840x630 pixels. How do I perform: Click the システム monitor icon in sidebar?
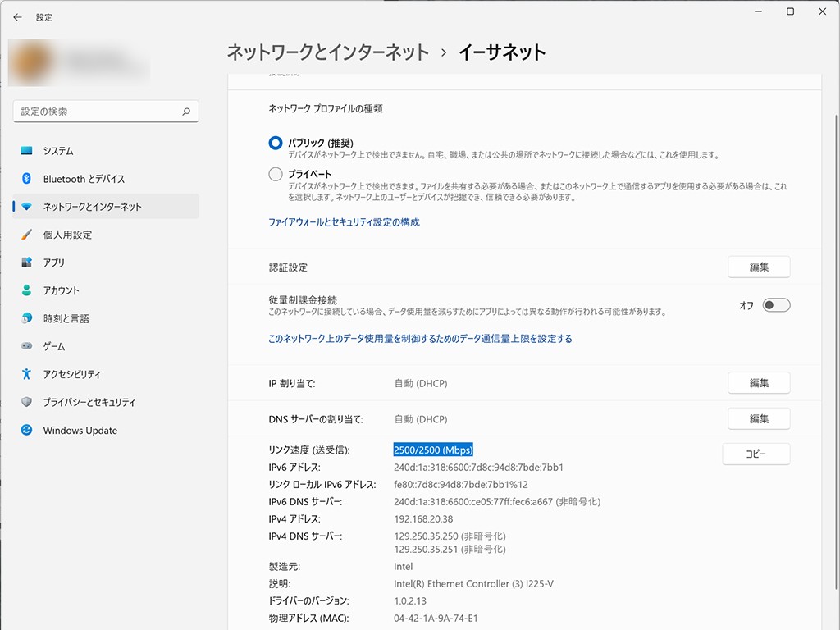[26, 151]
